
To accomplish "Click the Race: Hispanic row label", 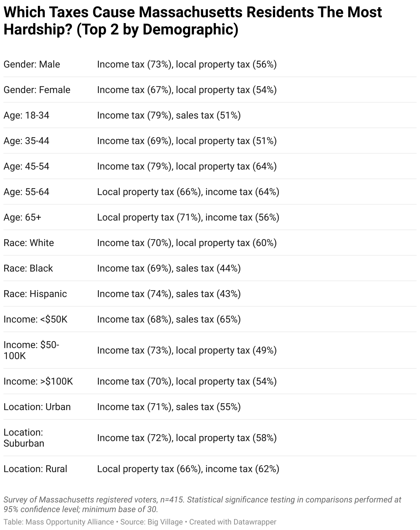I will point(35,294).
